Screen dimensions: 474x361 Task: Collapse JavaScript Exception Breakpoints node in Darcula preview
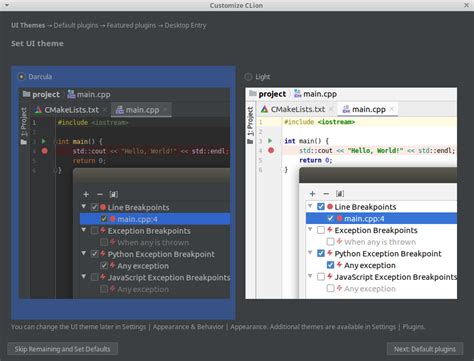pos(84,277)
